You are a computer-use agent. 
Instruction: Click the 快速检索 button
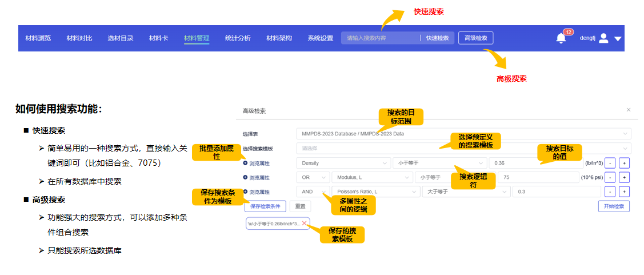coord(437,38)
